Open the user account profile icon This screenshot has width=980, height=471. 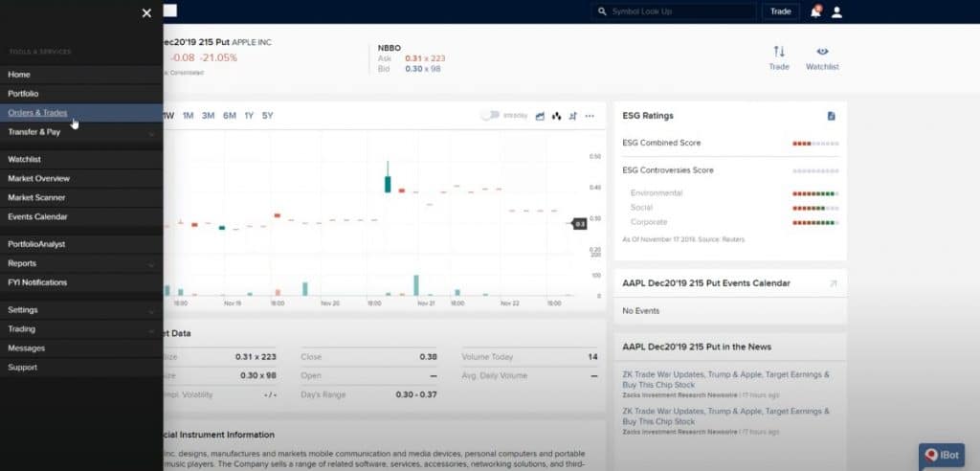pos(836,12)
